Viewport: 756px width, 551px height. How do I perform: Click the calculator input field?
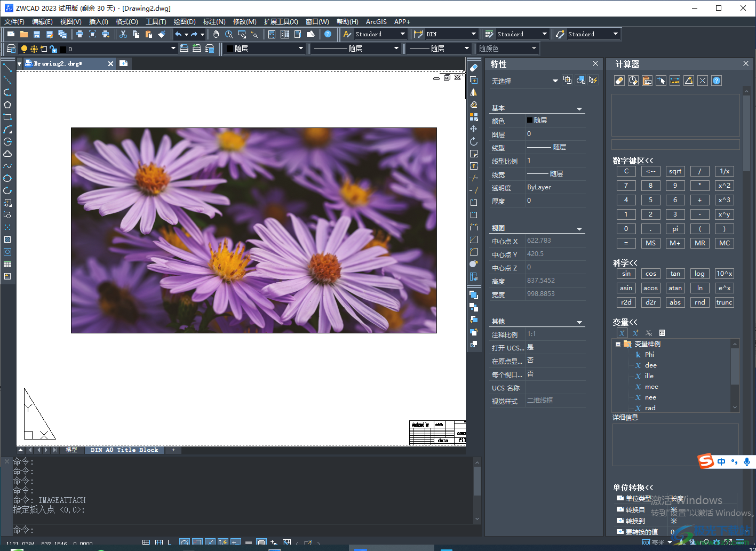pos(675,145)
